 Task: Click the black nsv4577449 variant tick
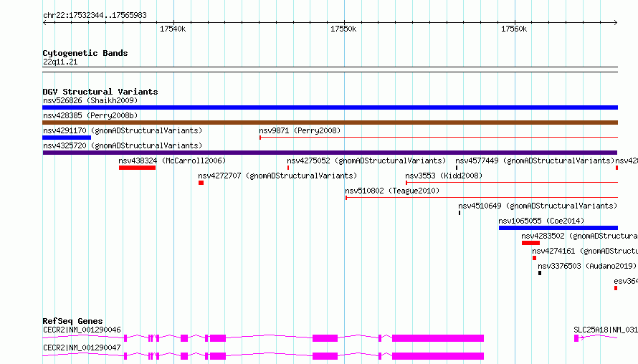(x=457, y=168)
